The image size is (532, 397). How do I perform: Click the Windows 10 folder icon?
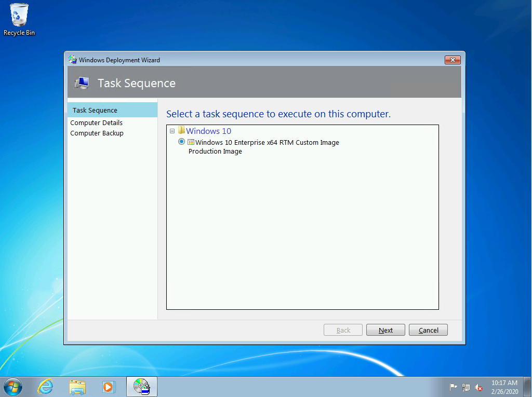pyautogui.click(x=180, y=130)
